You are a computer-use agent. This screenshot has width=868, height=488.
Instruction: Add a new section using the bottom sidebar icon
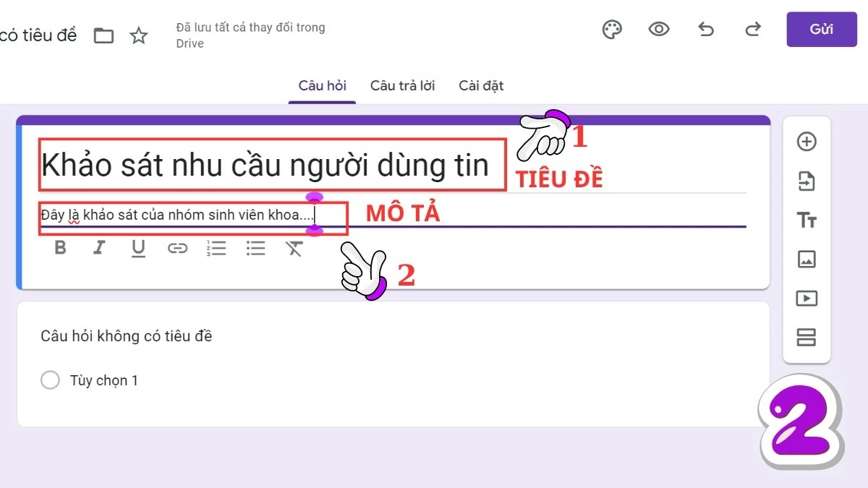[807, 337]
